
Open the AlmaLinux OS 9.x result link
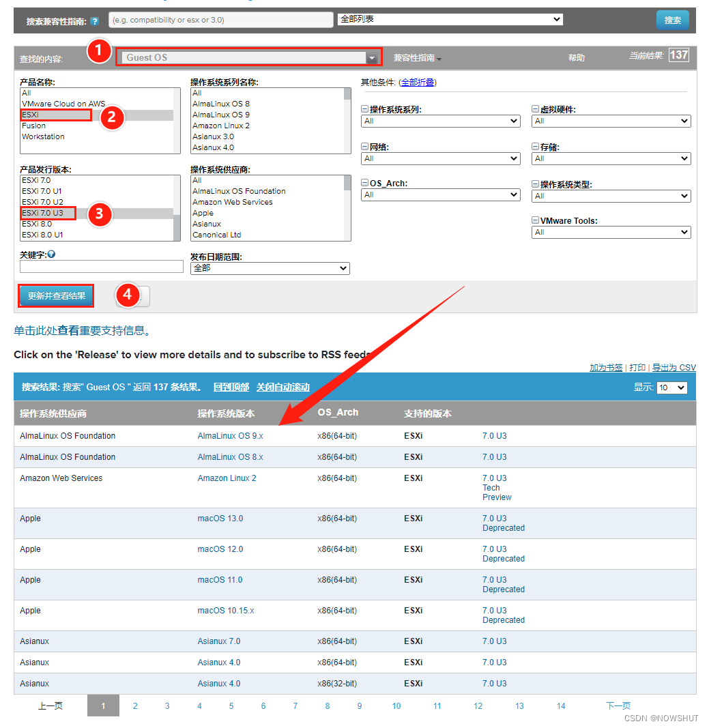coord(230,436)
